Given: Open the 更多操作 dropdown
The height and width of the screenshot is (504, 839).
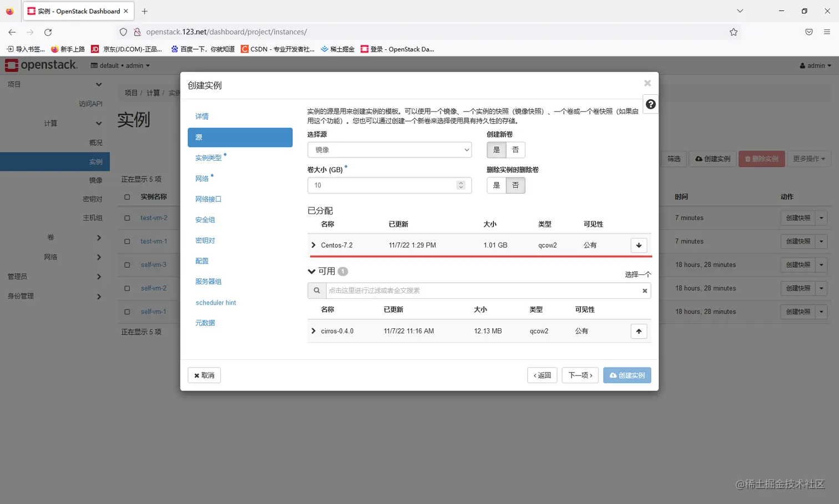Looking at the screenshot, I should click(x=809, y=159).
